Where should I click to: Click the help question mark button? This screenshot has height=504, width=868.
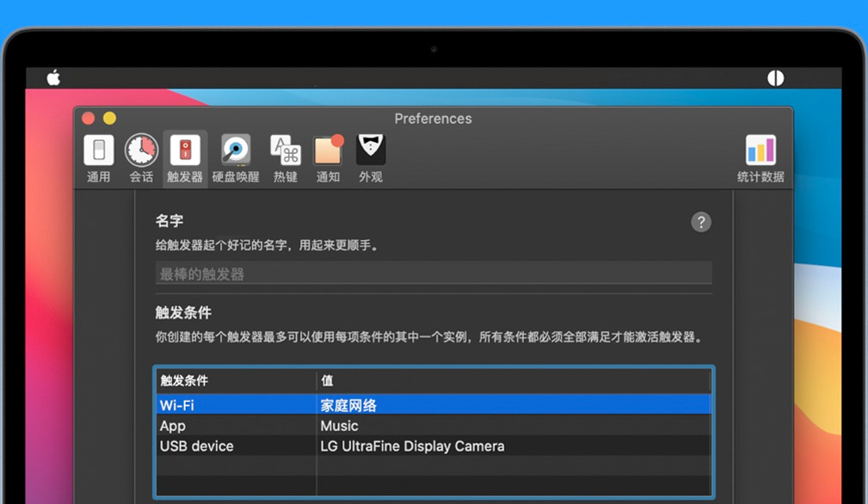(x=701, y=222)
